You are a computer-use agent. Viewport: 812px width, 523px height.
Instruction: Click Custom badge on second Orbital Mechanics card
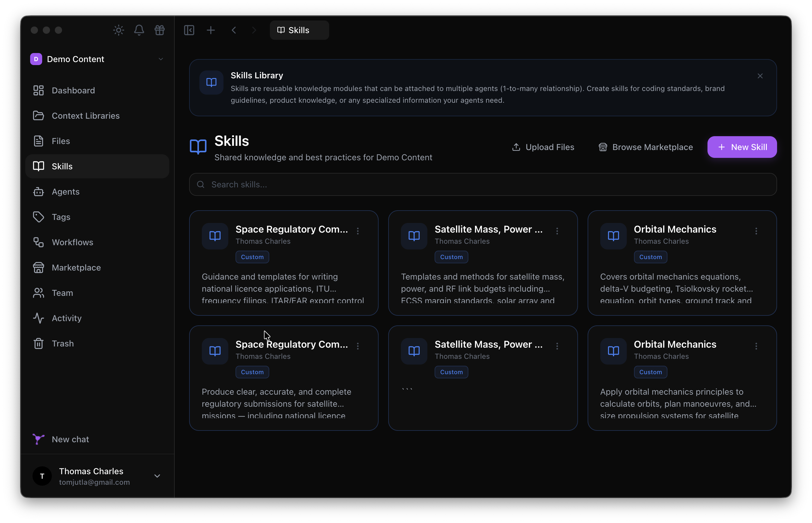click(x=651, y=372)
